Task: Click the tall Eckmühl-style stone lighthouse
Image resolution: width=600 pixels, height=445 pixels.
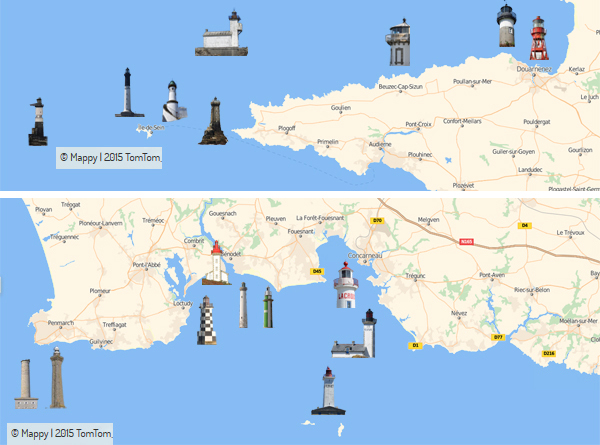Action: (x=57, y=378)
